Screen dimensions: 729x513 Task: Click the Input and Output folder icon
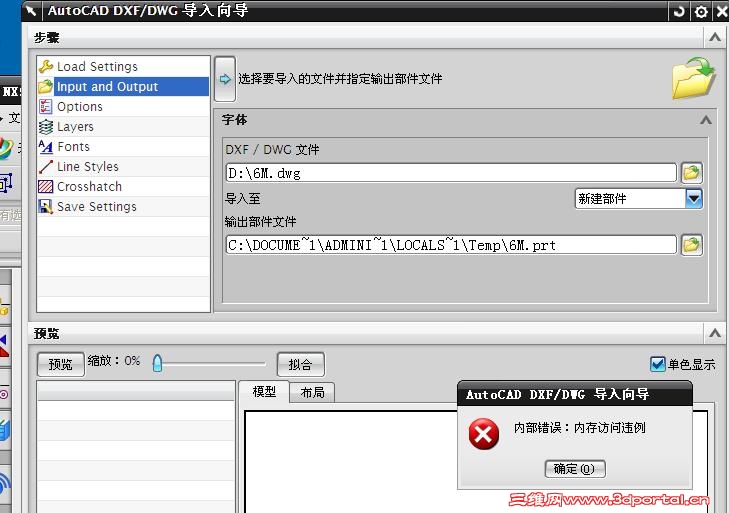(x=46, y=87)
